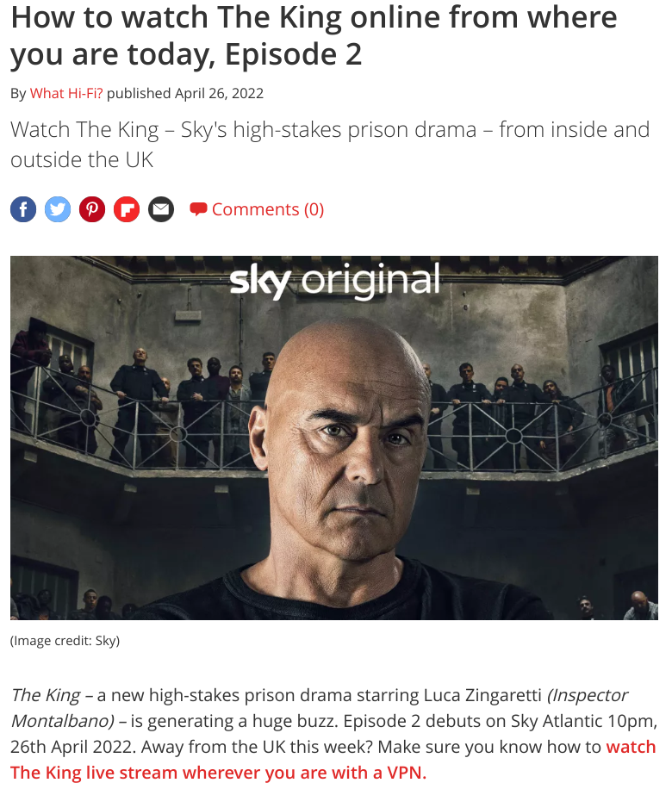Viewport: 672px width, 789px height.
Task: Pin article with Pinterest icon
Action: pyautogui.click(x=92, y=209)
